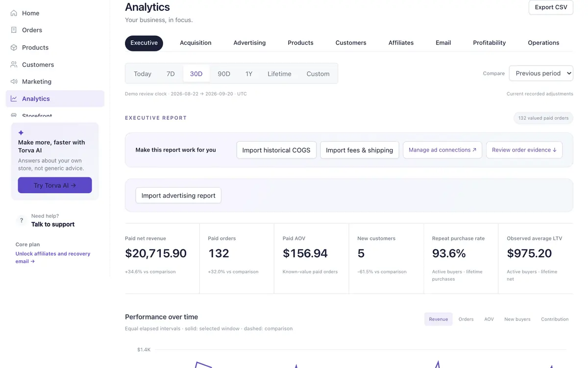Click the 132 valued paid orders badge

point(543,118)
